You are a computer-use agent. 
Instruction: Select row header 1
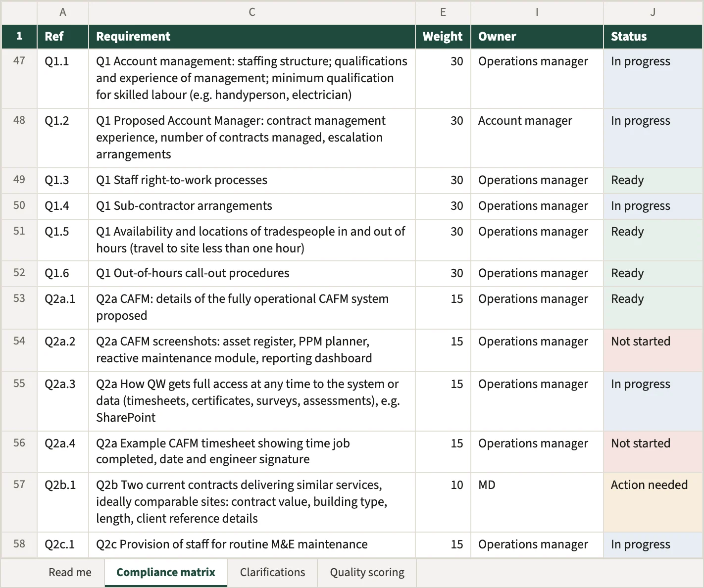click(x=19, y=37)
